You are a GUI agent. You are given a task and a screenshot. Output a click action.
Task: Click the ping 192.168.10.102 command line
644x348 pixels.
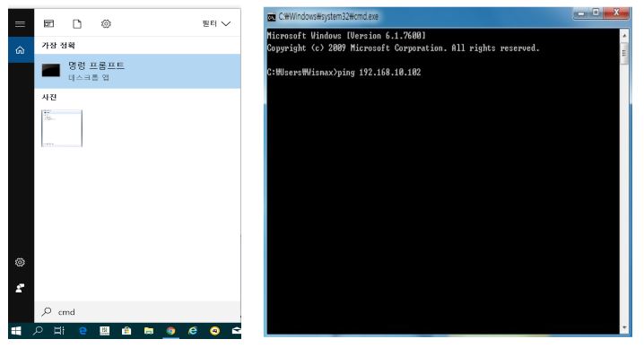344,73
